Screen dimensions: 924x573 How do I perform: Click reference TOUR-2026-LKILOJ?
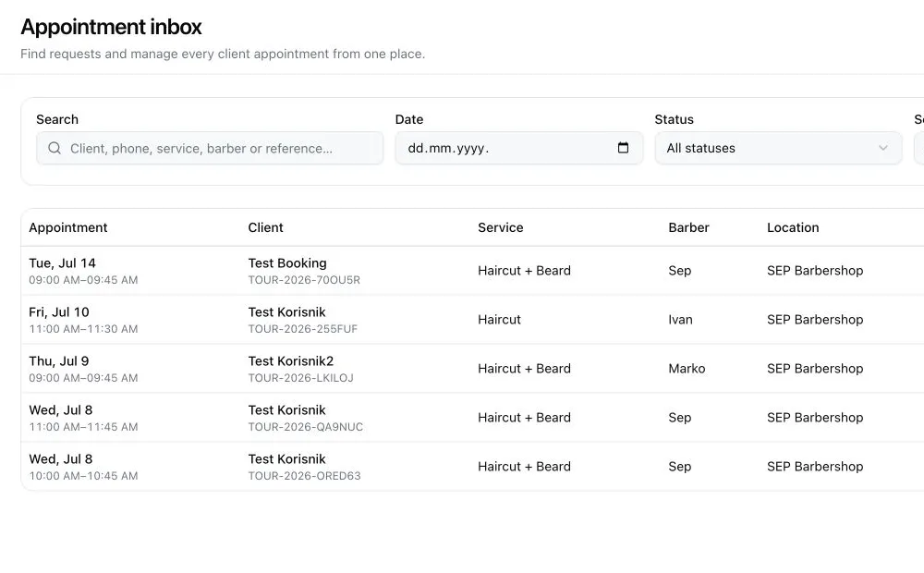tap(300, 378)
